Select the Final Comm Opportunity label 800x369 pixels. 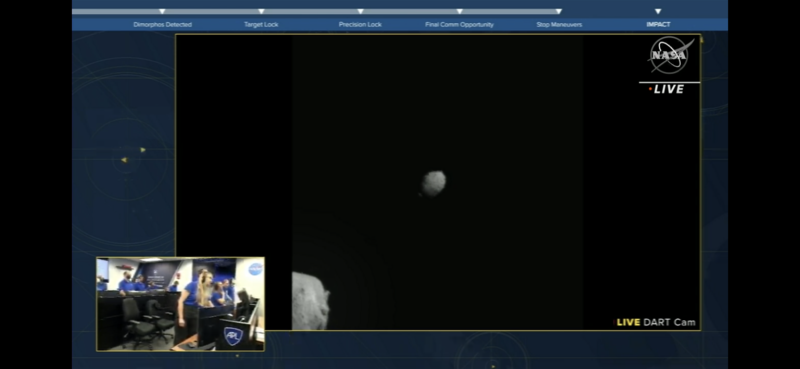pyautogui.click(x=459, y=24)
